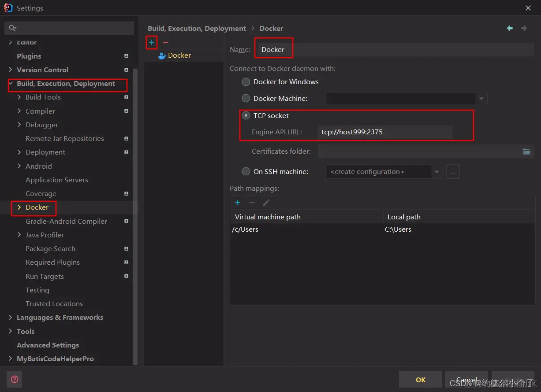The image size is (541, 392).
Task: Expand Build Tools tree node
Action: tap(19, 97)
